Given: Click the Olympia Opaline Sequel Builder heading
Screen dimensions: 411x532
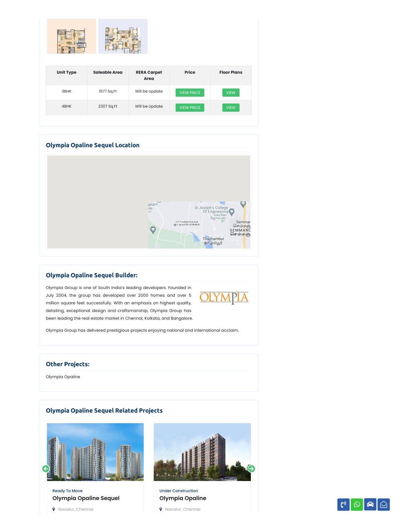Looking at the screenshot, I should [x=92, y=275].
